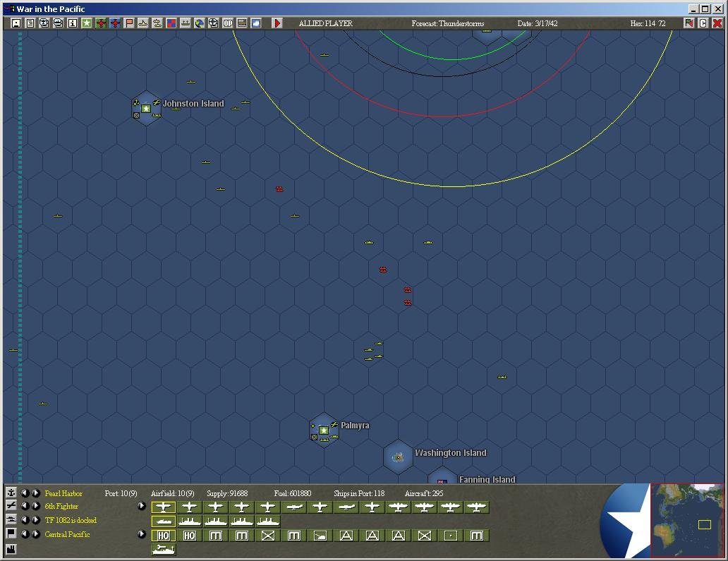Click the 'Forecast: Thunderstorms' text
Screen dimensions: 728x561
point(447,23)
